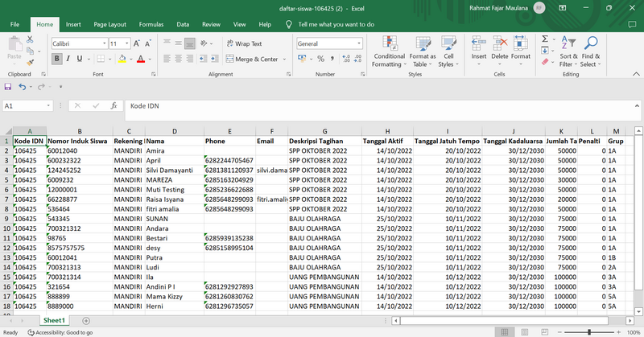Click Delete cells button
This screenshot has height=337, width=644.
coord(500,50)
